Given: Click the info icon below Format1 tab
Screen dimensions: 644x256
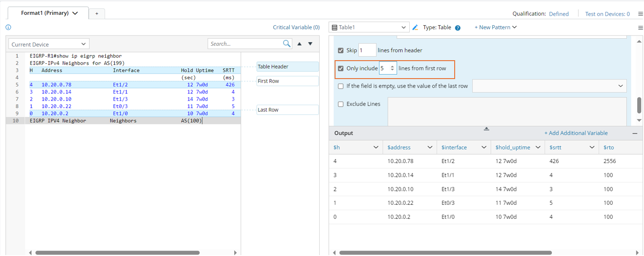Looking at the screenshot, I should click(x=8, y=27).
